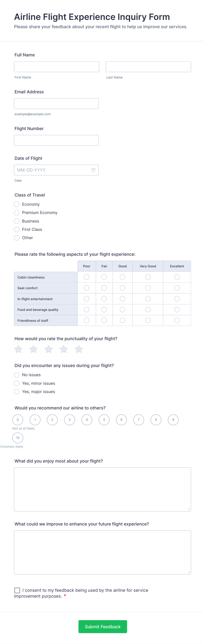Screen dimensions: 203x644
Task: Choose First Class travel option
Action: 16,229
